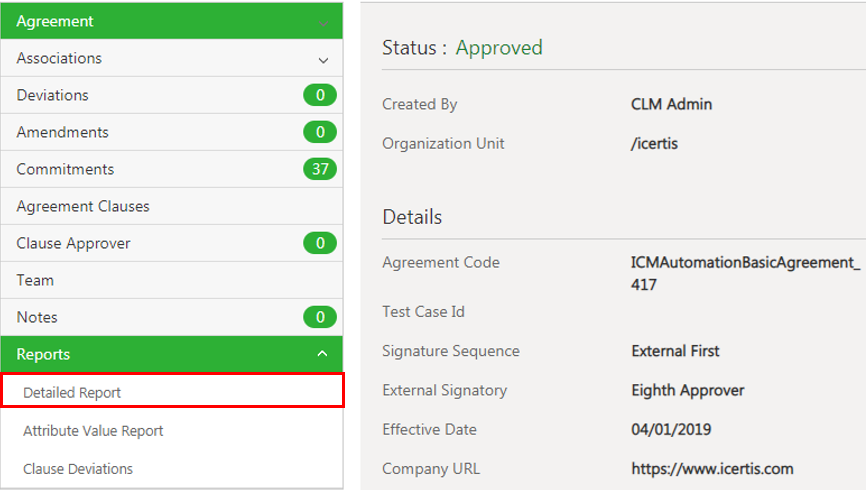Click the Amendments zero count badge
The image size is (867, 490).
320,133
